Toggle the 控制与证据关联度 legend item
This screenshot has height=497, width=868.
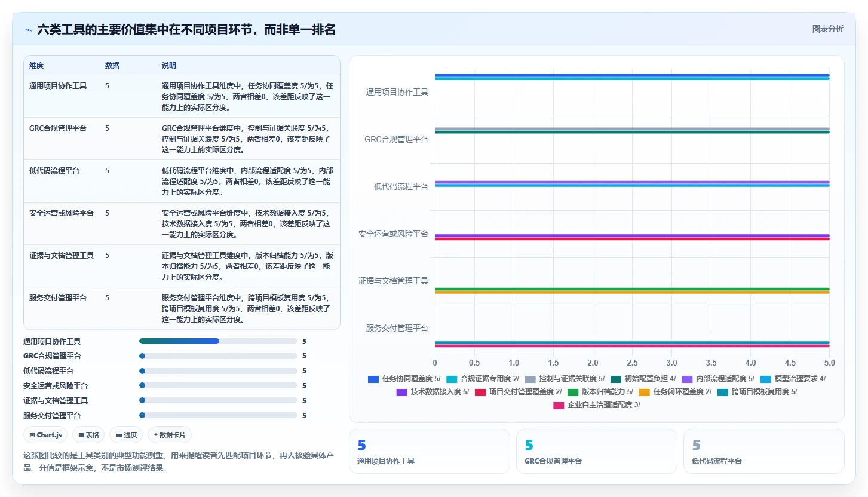point(565,379)
